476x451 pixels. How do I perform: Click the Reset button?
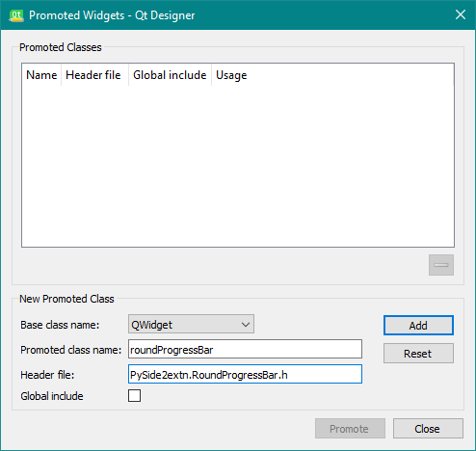pyautogui.click(x=418, y=354)
